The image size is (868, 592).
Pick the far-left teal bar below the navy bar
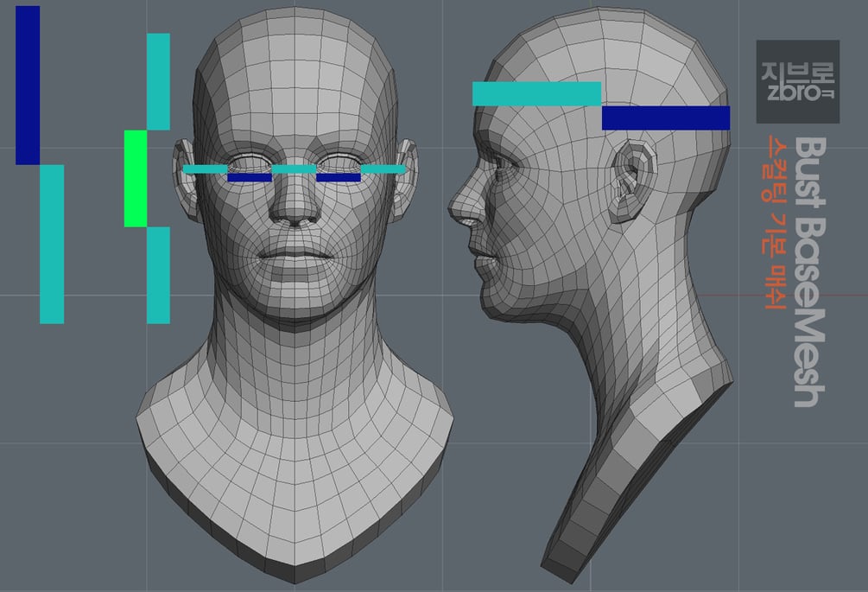tap(52, 245)
